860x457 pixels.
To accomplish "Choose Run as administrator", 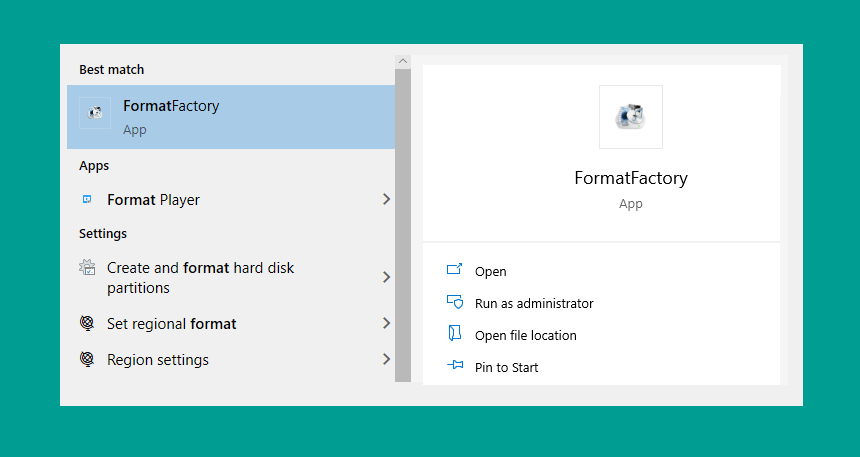I will 534,303.
